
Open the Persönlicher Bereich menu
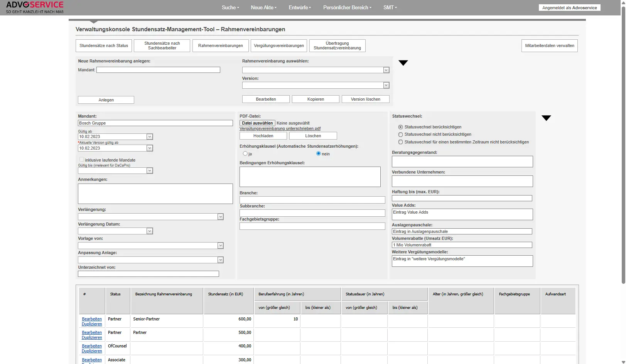click(347, 7)
